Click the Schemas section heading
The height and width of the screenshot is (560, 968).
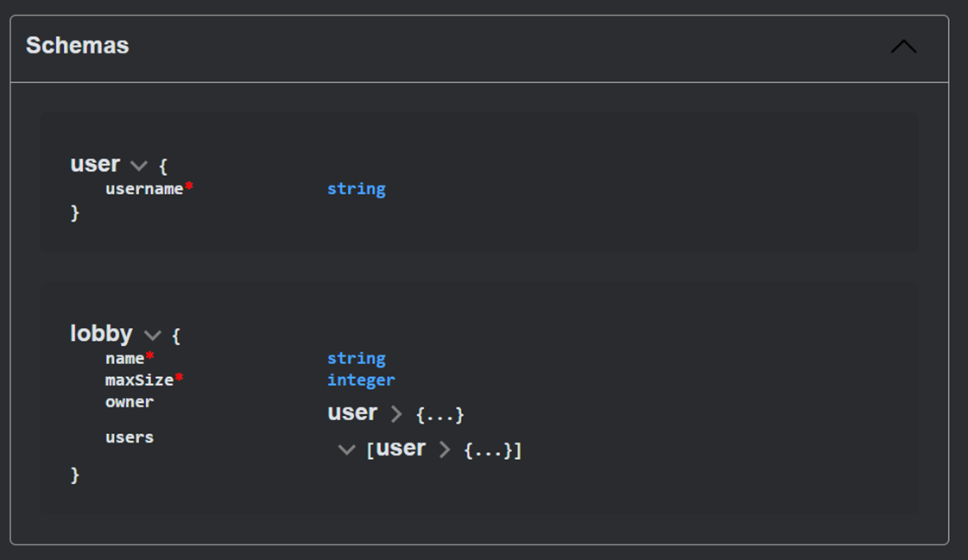[x=78, y=46]
